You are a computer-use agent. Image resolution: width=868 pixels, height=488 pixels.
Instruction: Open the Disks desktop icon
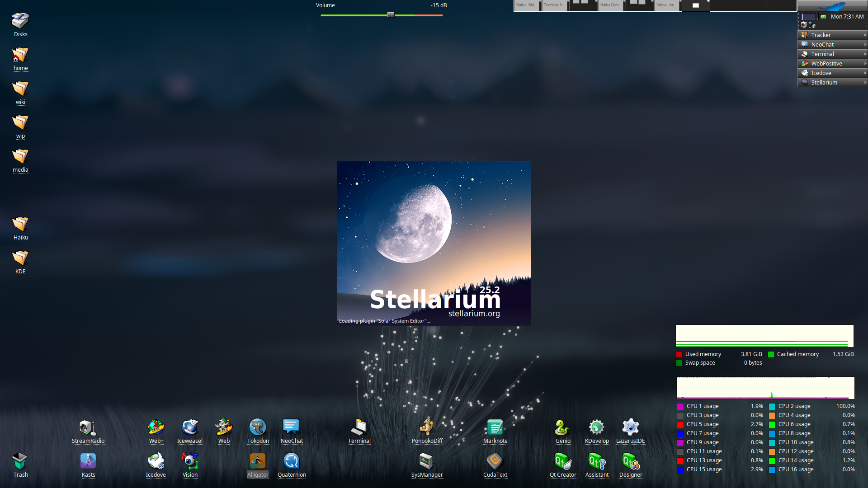[20, 21]
